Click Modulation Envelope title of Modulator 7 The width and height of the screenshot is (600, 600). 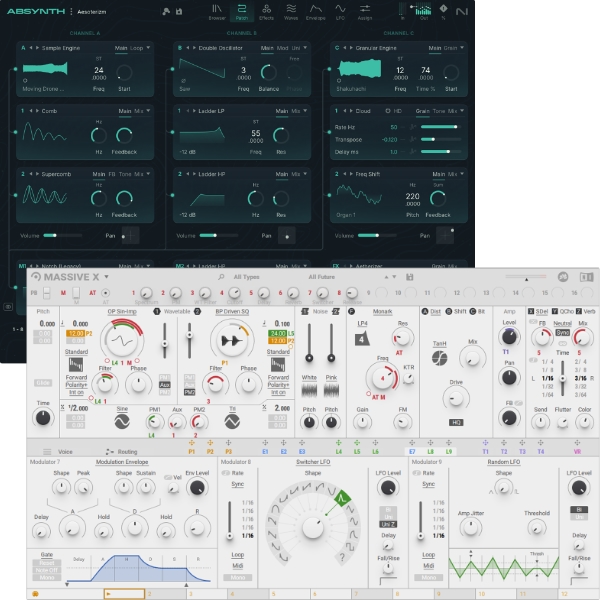pos(122,462)
